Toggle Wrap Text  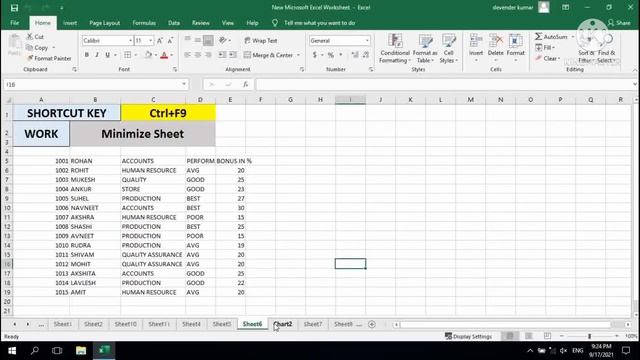coord(261,40)
